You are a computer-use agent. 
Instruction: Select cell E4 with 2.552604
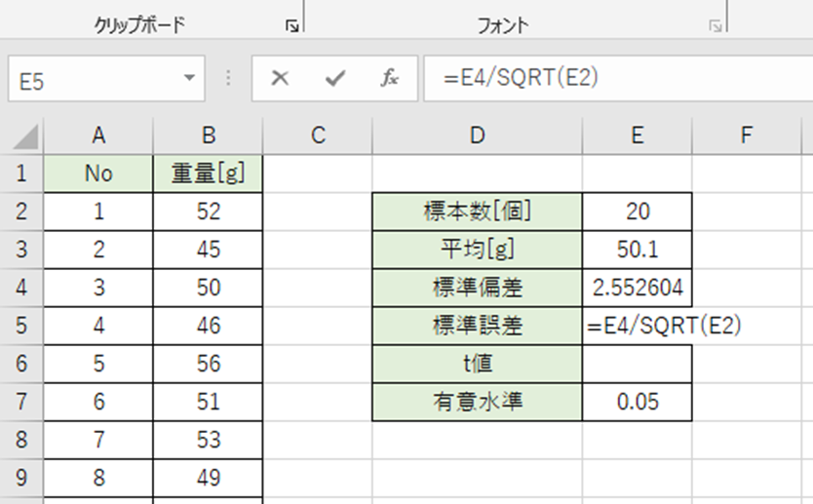(638, 288)
